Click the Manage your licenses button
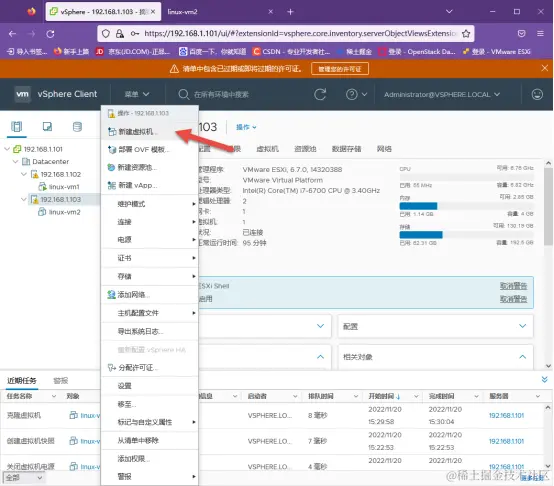Viewport: 554px width, 486px height. (x=340, y=69)
